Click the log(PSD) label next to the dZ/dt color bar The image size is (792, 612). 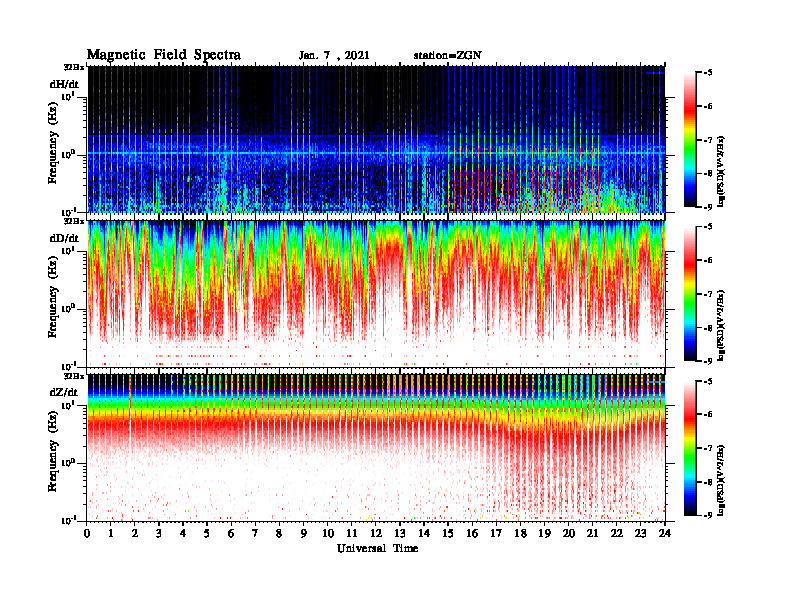click(722, 480)
